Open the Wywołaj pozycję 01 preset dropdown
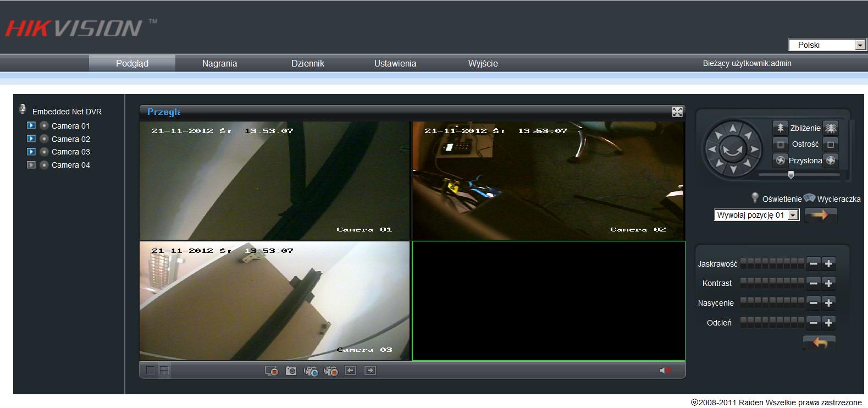 point(756,215)
